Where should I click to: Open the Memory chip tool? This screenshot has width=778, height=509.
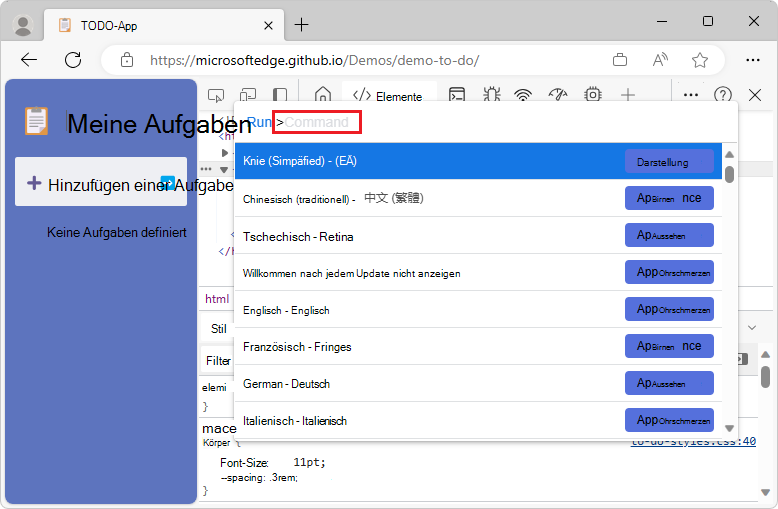[x=593, y=94]
